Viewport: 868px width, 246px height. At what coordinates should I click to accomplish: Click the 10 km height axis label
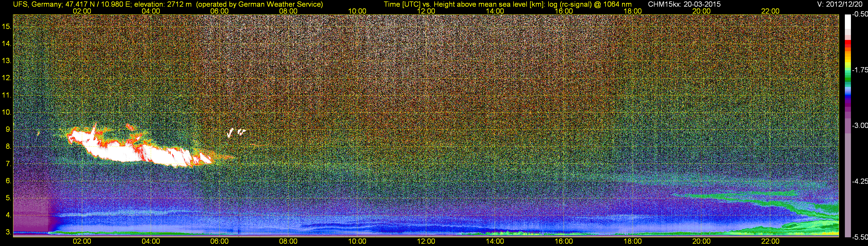point(6,112)
